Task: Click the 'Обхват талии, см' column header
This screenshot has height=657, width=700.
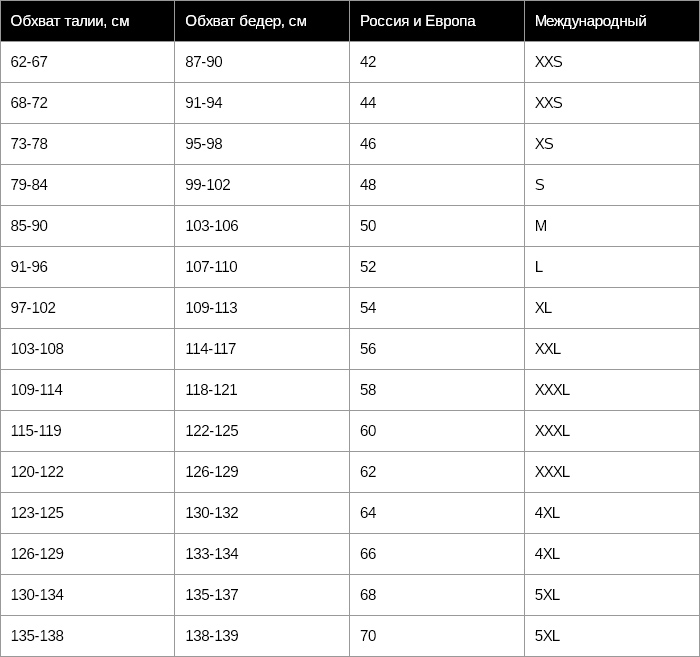Action: click(x=88, y=21)
